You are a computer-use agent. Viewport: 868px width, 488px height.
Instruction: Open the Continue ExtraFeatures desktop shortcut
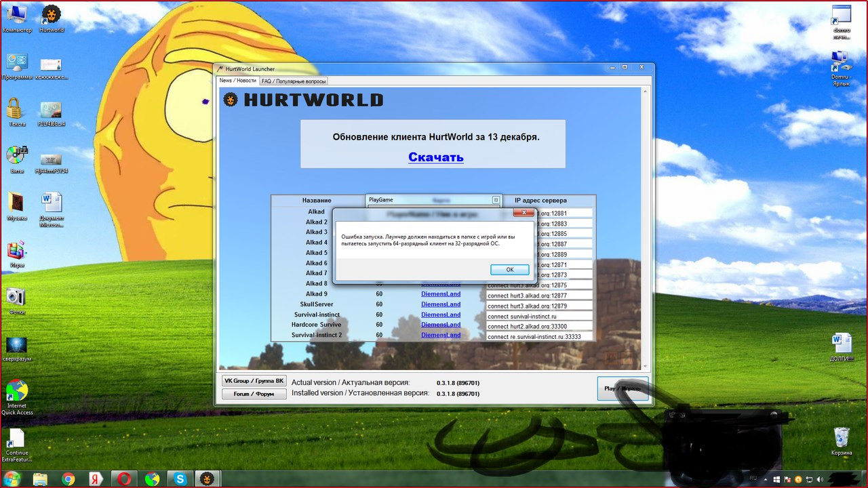pyautogui.click(x=17, y=445)
